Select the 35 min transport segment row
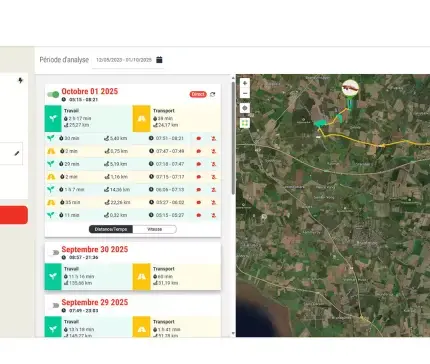Screen dimensions: 430x364 [133, 202]
